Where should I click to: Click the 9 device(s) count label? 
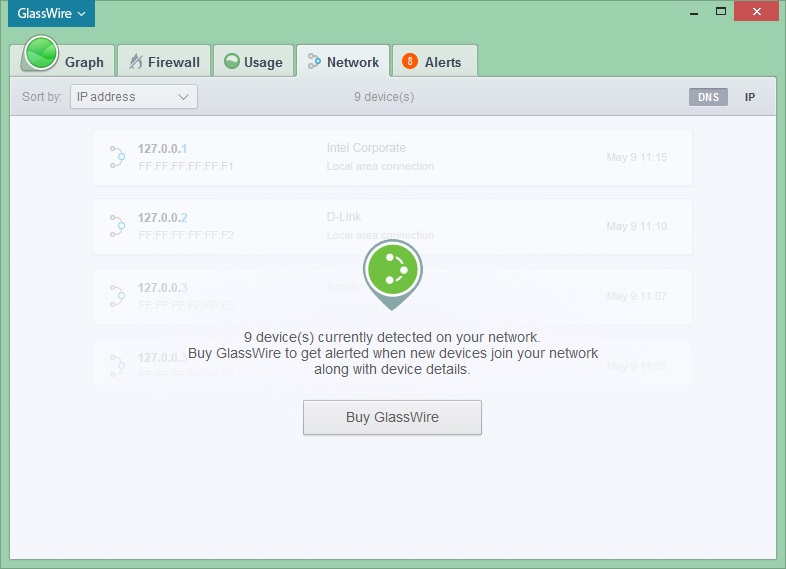tap(384, 97)
